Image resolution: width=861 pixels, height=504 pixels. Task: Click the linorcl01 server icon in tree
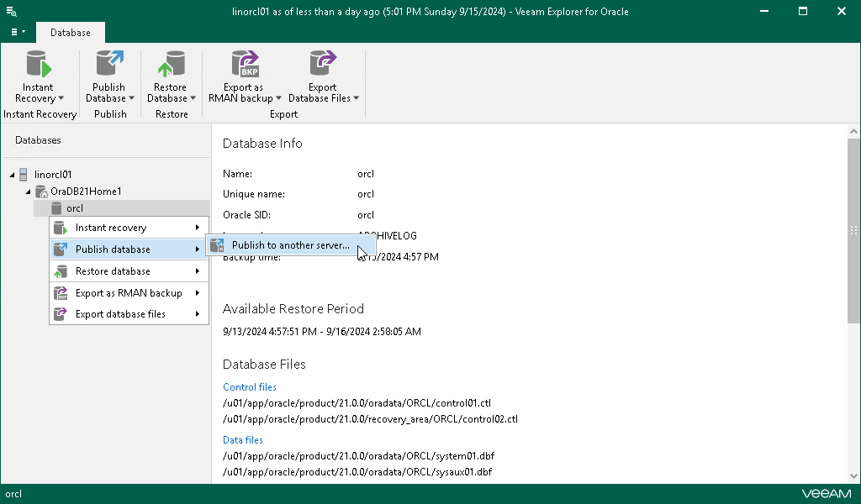pyautogui.click(x=24, y=175)
